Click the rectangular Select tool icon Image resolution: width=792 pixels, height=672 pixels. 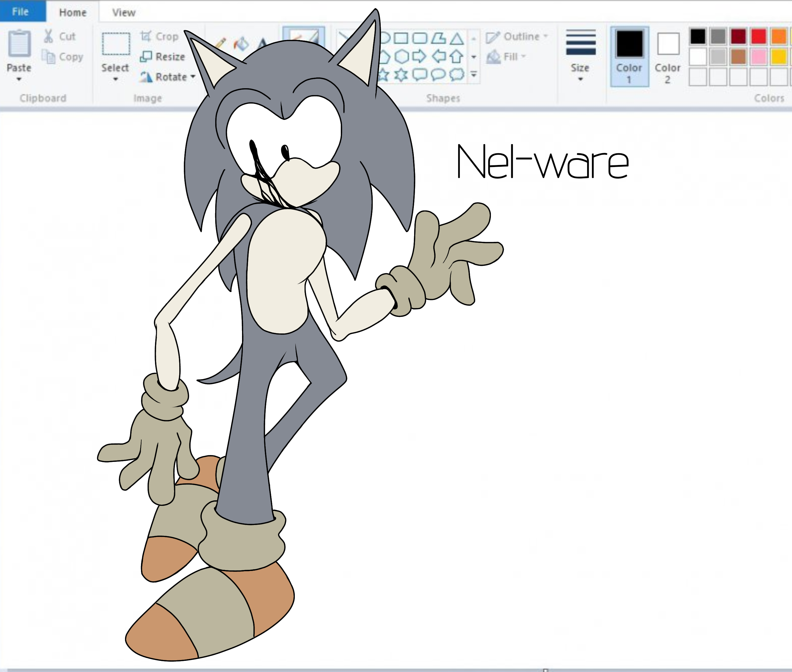[x=116, y=44]
